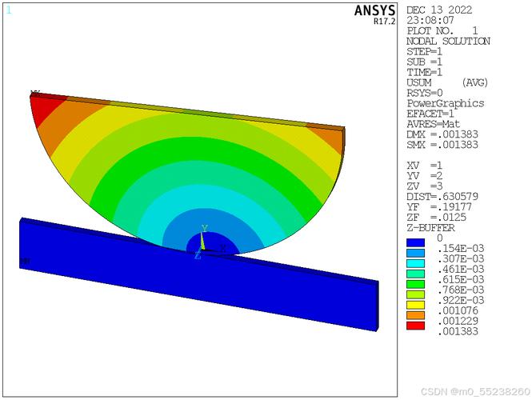Click the legend value .001229

(x=458, y=322)
